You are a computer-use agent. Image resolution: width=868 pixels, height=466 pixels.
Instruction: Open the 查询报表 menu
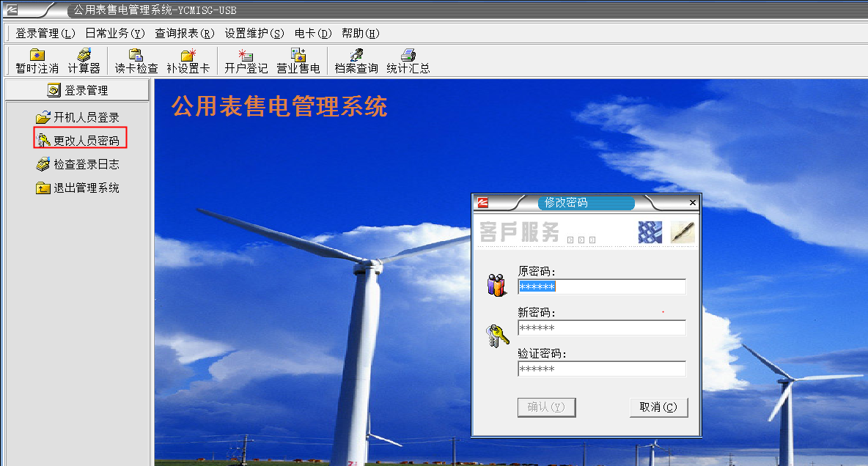point(185,33)
